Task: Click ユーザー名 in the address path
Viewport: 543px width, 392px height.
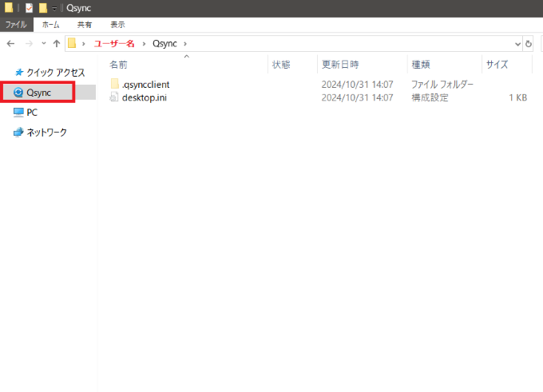Action: [114, 44]
